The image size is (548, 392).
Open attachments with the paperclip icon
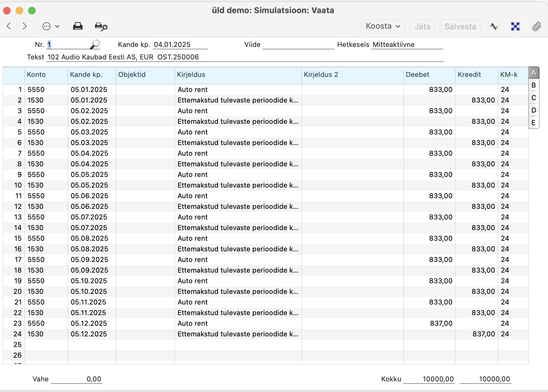click(x=536, y=27)
